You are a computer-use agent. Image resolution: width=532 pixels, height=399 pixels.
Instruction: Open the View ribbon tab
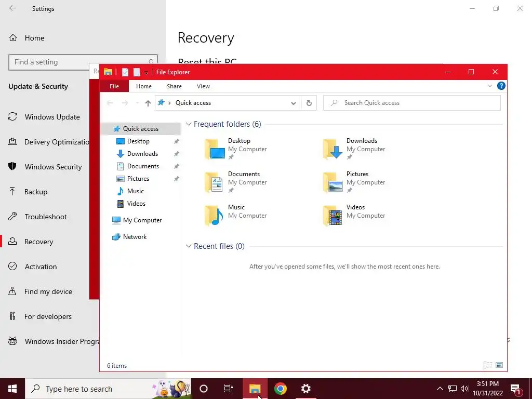tap(204, 86)
